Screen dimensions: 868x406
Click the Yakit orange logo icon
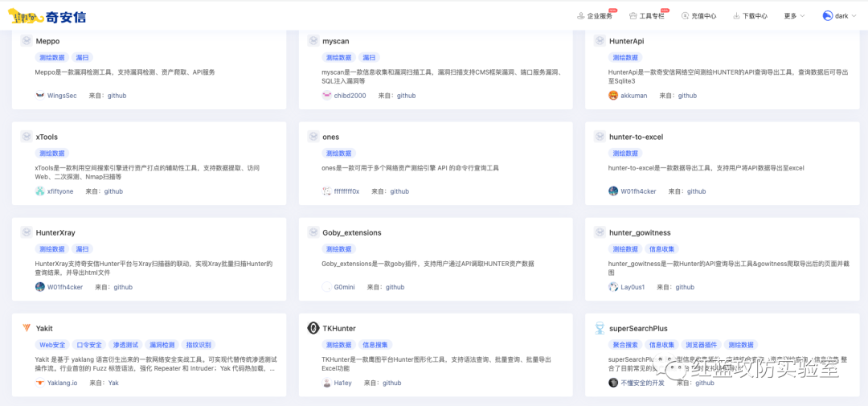27,328
